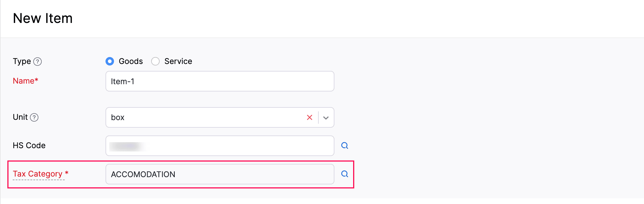Click into the Name field containing Item-1
Viewport: 644px width, 204px height.
point(220,81)
